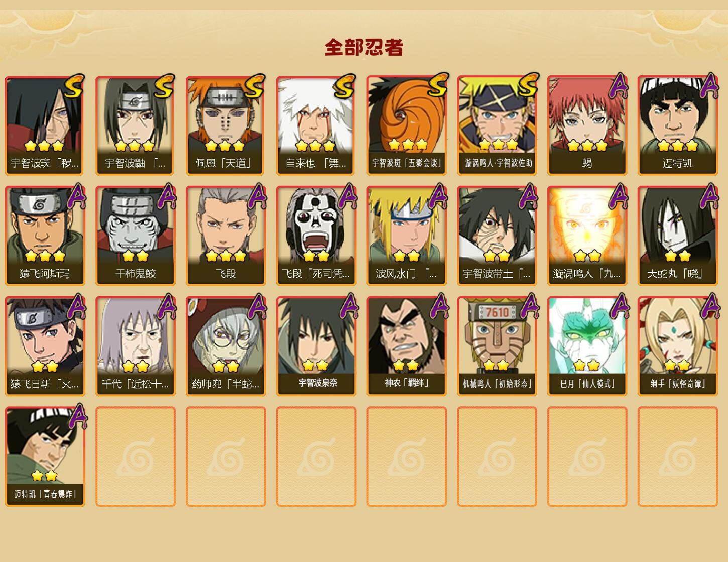Choose the 漩涡鸣人·宇智波佐助 S-rank card
This screenshot has height=562, width=728.
(x=497, y=125)
